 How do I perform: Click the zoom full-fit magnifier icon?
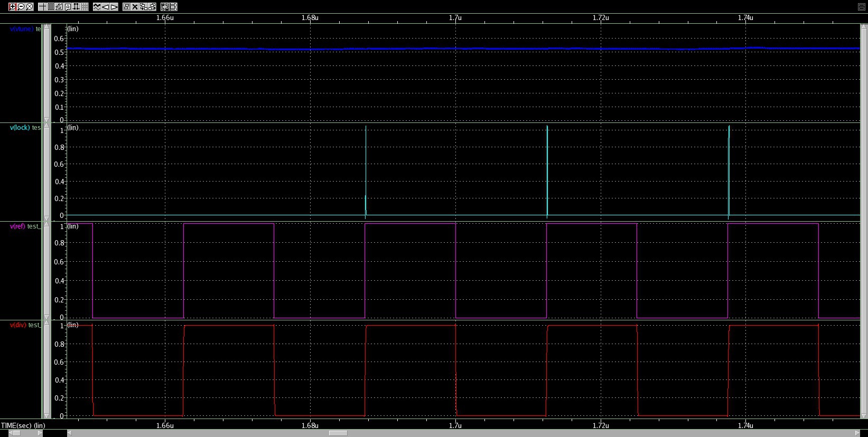(30, 7)
